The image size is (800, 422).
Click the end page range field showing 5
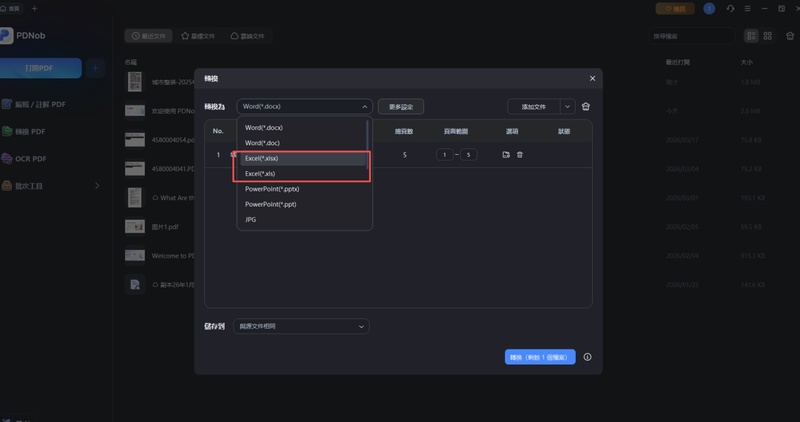click(467, 155)
